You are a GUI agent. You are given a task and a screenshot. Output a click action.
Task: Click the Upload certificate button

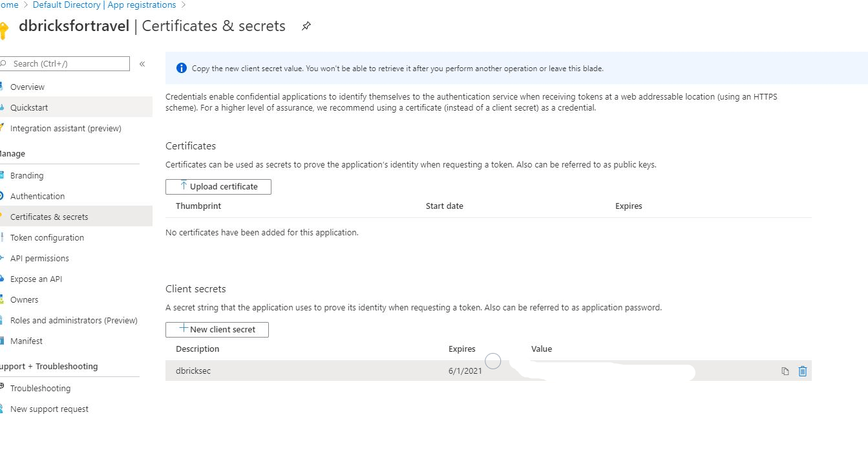[218, 187]
